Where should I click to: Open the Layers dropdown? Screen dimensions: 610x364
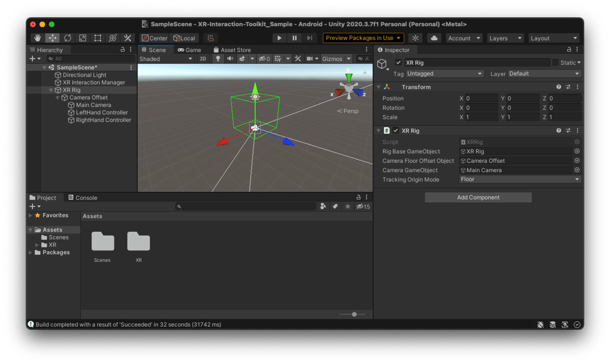505,38
